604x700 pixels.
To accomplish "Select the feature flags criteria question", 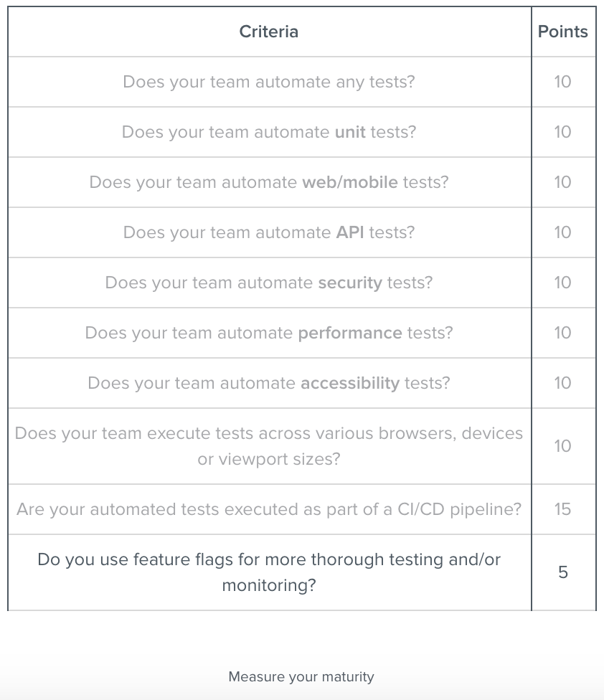I will point(269,572).
